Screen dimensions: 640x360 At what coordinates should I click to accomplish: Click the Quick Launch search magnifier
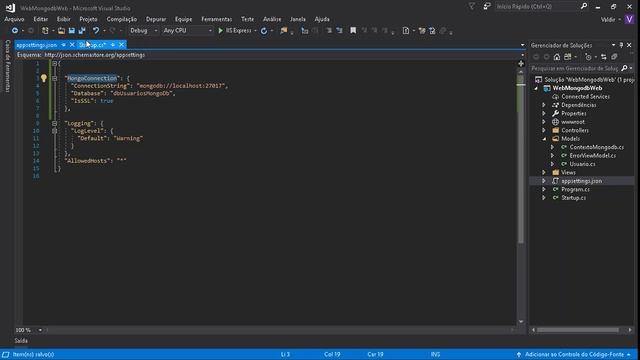(584, 6)
